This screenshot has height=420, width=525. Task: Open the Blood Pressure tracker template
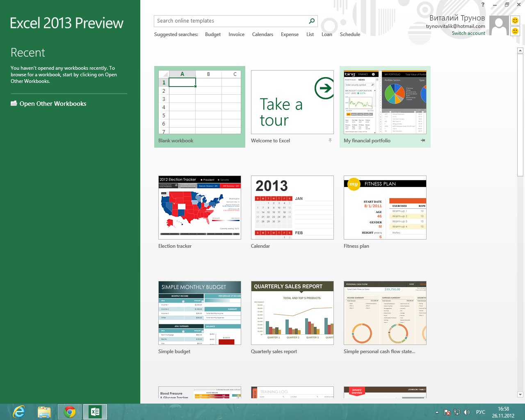(200, 392)
